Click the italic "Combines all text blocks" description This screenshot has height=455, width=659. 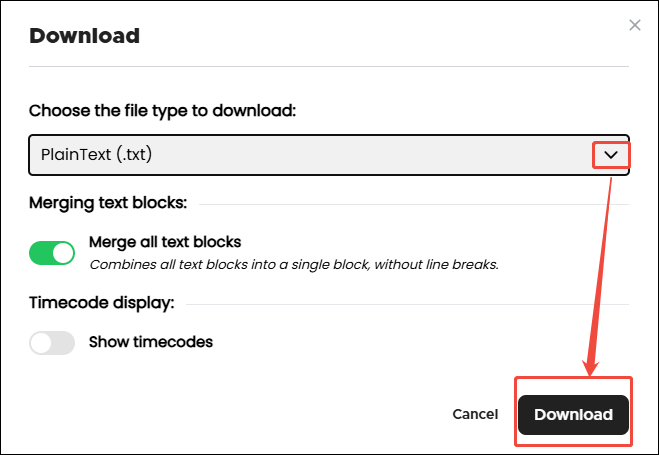(x=294, y=265)
